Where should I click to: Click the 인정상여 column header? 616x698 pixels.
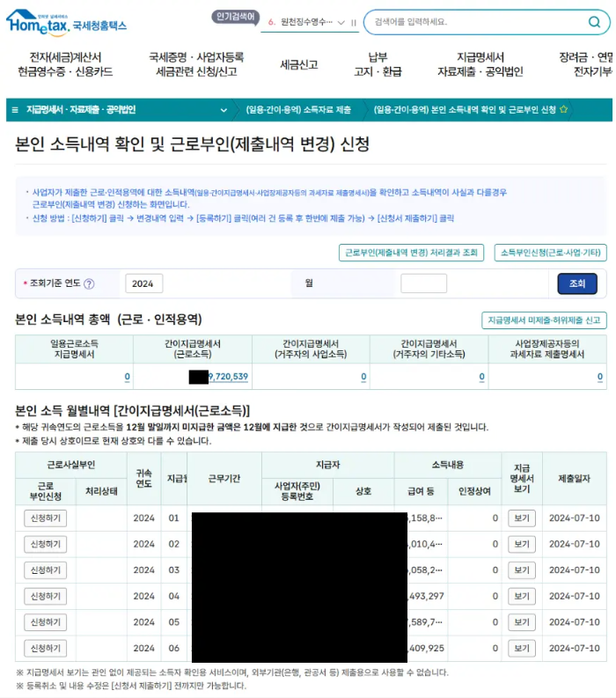click(474, 491)
